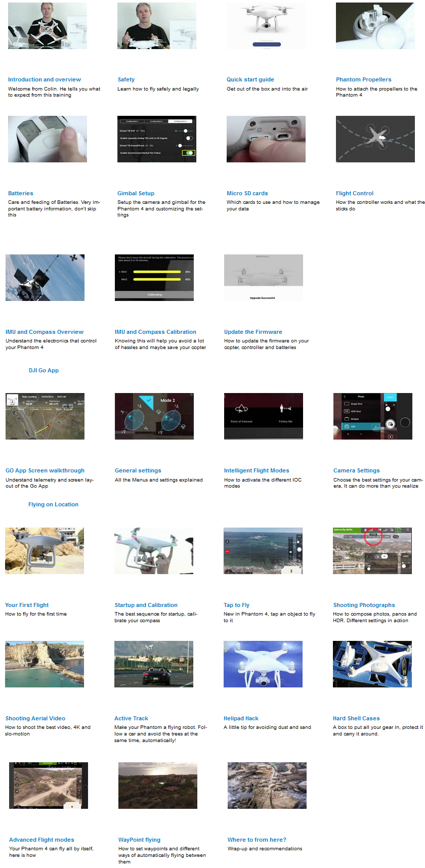The width and height of the screenshot is (425, 868).
Task: Click the Intelligent Flight Modes thumbnail
Action: coord(264,416)
